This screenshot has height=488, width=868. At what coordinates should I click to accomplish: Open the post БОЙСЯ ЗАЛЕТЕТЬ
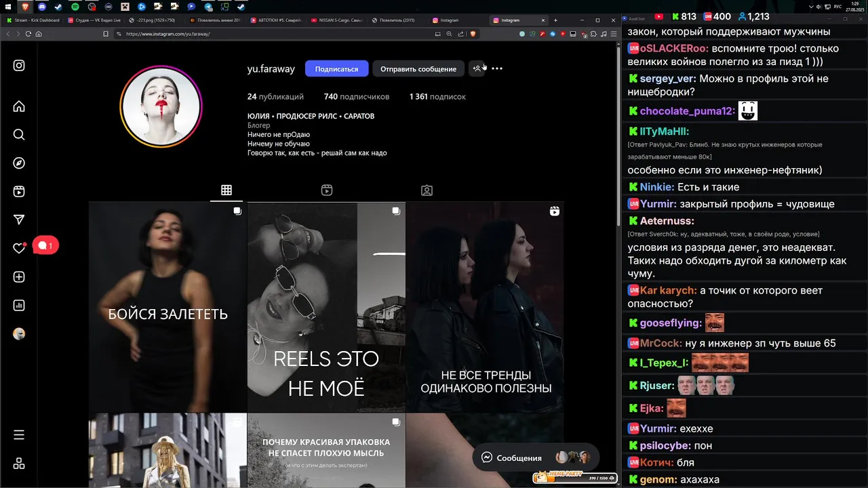pyautogui.click(x=167, y=307)
